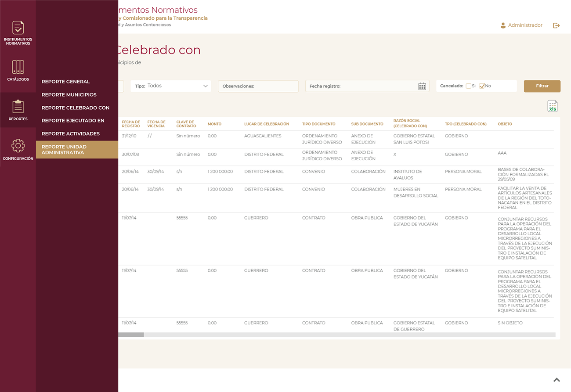Viewport: 571px width, 392px height.
Task: Click the logout icon beside Administrador
Action: tap(556, 25)
